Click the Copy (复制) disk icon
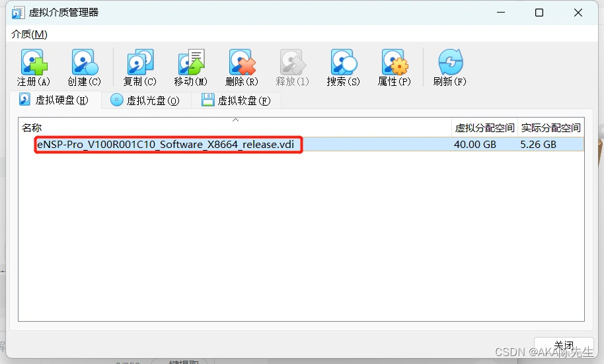Image resolution: width=604 pixels, height=364 pixels. [x=140, y=62]
